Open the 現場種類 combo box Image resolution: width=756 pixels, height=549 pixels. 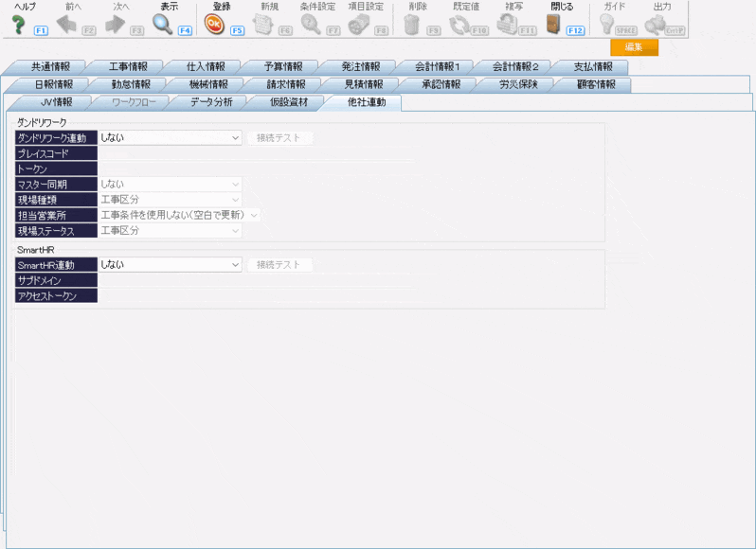pos(171,200)
